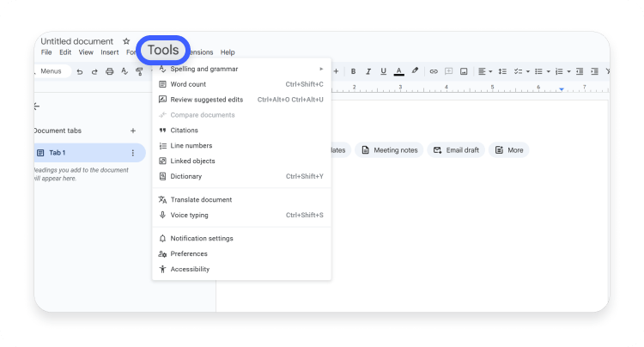This screenshot has height=347, width=644.
Task: Open the numbered list dropdown
Action: click(x=562, y=71)
